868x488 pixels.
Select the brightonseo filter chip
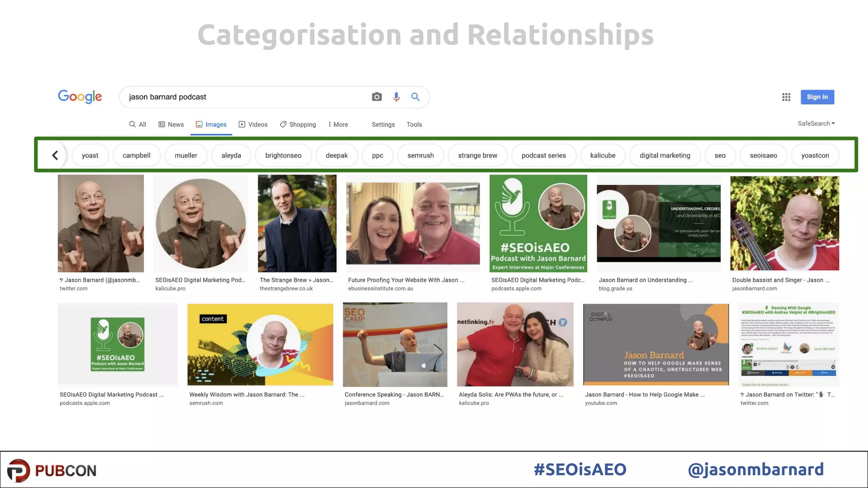pos(283,155)
